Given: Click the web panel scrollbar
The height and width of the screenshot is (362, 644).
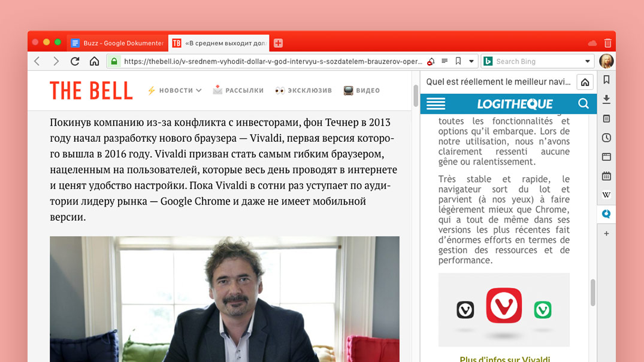Looking at the screenshot, I should click(x=592, y=292).
